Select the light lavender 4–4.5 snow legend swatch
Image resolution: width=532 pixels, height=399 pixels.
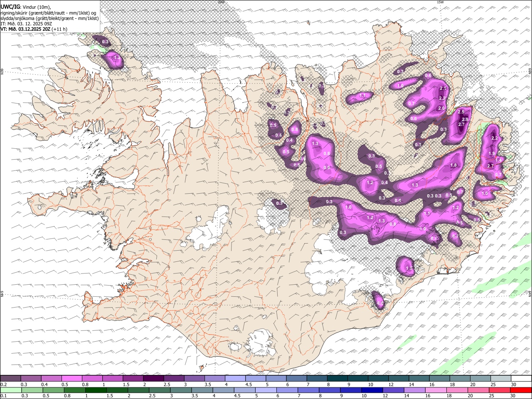pyautogui.click(x=235, y=378)
